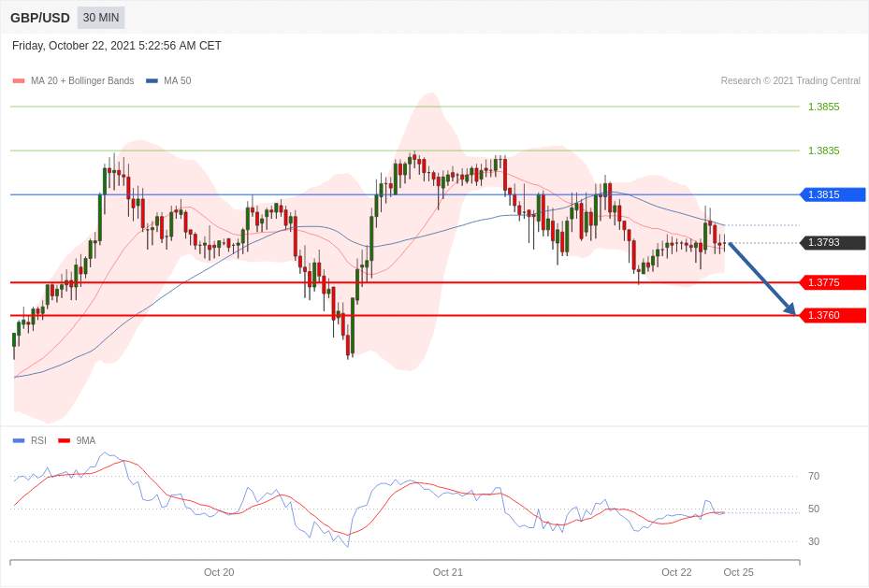Image resolution: width=869 pixels, height=588 pixels.
Task: Click the blue 1.3815 pivot price tag
Action: pyautogui.click(x=833, y=194)
